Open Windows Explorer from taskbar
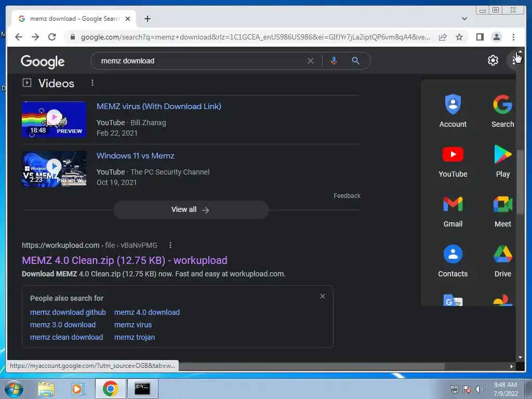The height and width of the screenshot is (399, 532). (x=46, y=389)
